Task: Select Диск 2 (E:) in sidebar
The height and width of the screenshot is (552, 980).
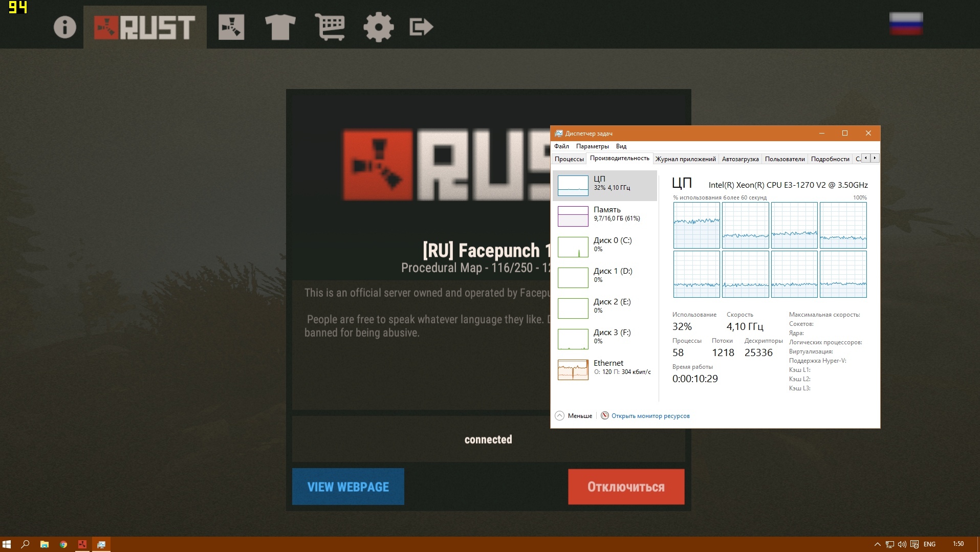Action: tap(605, 308)
